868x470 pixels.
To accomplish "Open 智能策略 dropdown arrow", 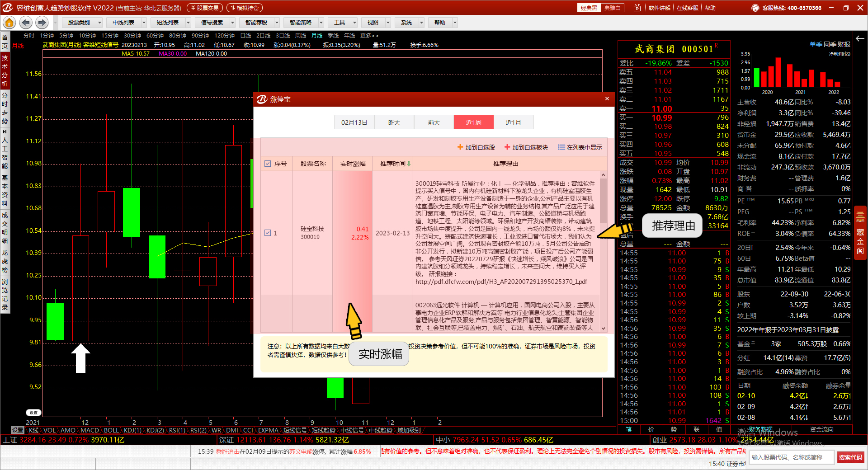I will (x=321, y=22).
